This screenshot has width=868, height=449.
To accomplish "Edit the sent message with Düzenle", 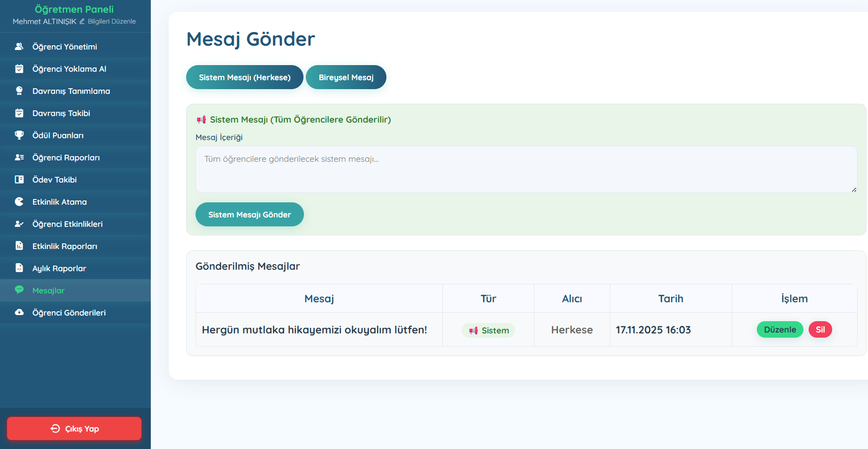I will tap(780, 330).
